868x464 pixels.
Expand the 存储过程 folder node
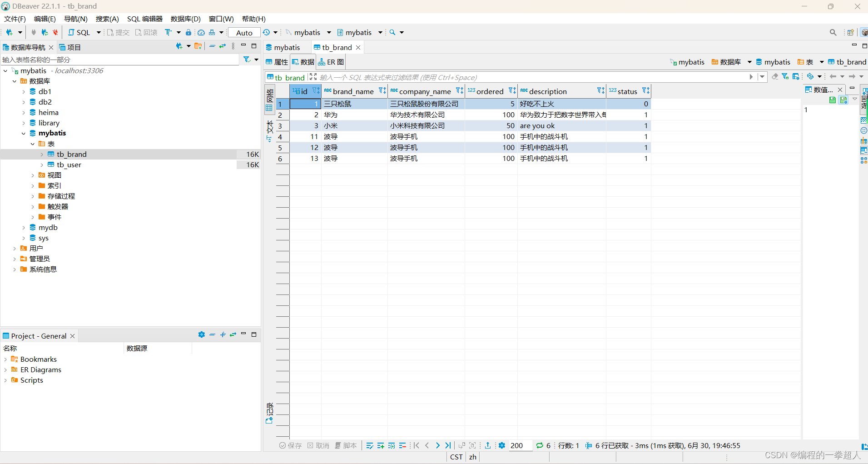pos(33,196)
